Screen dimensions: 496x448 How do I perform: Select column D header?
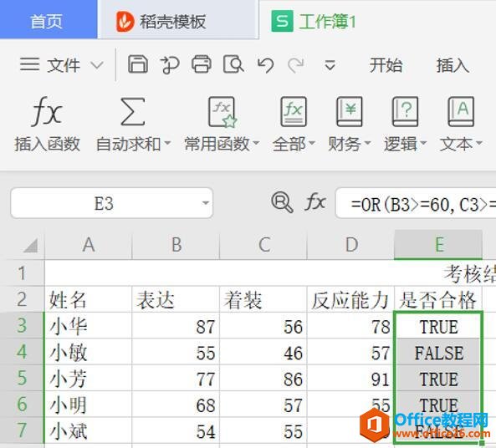pos(351,245)
